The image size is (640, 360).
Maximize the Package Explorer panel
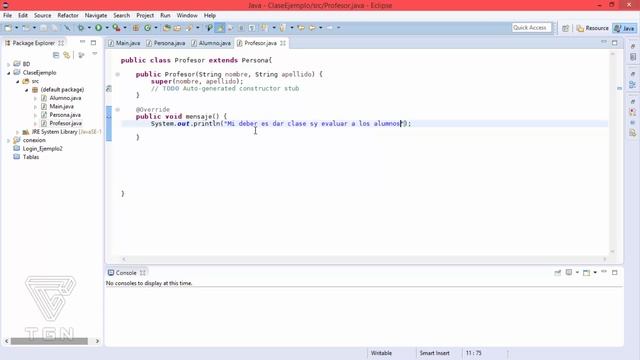click(x=93, y=42)
